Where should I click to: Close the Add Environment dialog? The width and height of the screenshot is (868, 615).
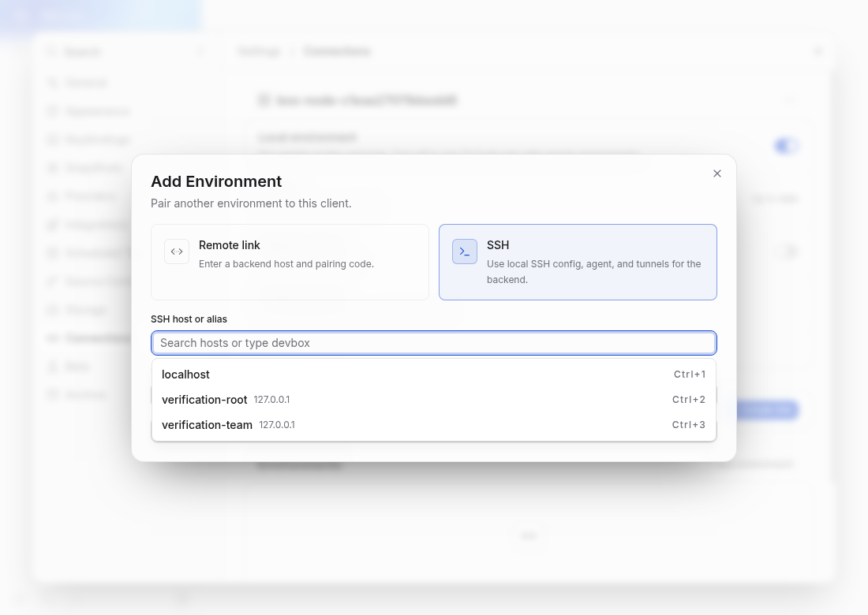click(716, 173)
